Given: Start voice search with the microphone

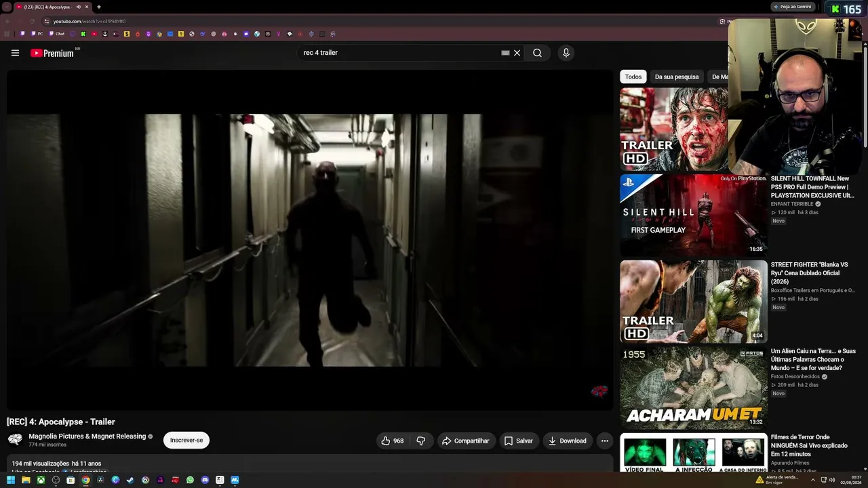Looking at the screenshot, I should [566, 53].
